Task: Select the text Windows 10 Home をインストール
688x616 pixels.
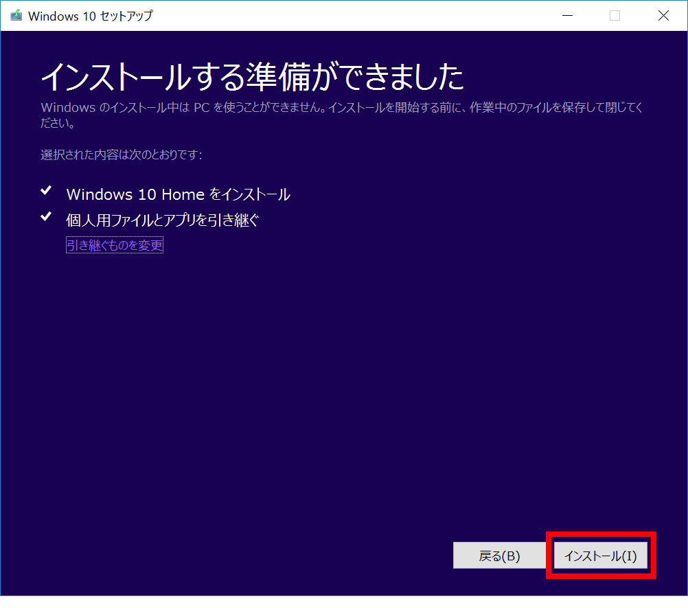Action: pyautogui.click(x=178, y=194)
